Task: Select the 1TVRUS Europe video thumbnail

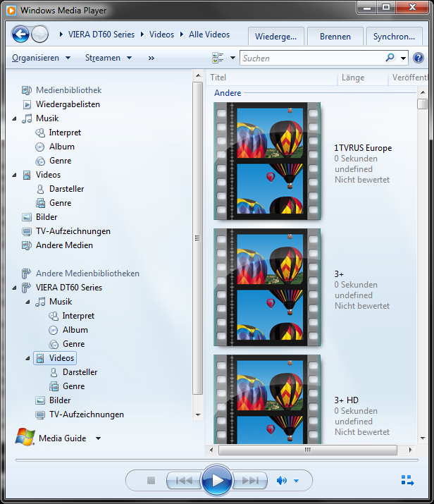Action: [267, 161]
